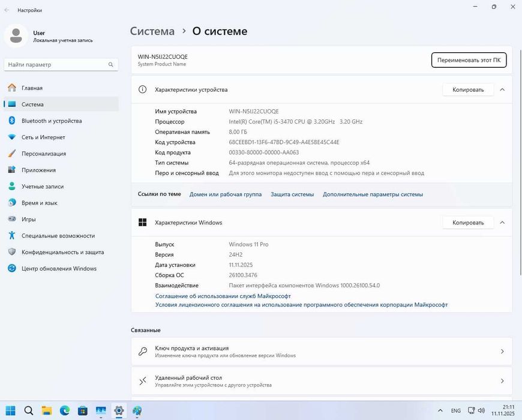Click the Приложения icon
The image size is (522, 420).
pos(12,170)
